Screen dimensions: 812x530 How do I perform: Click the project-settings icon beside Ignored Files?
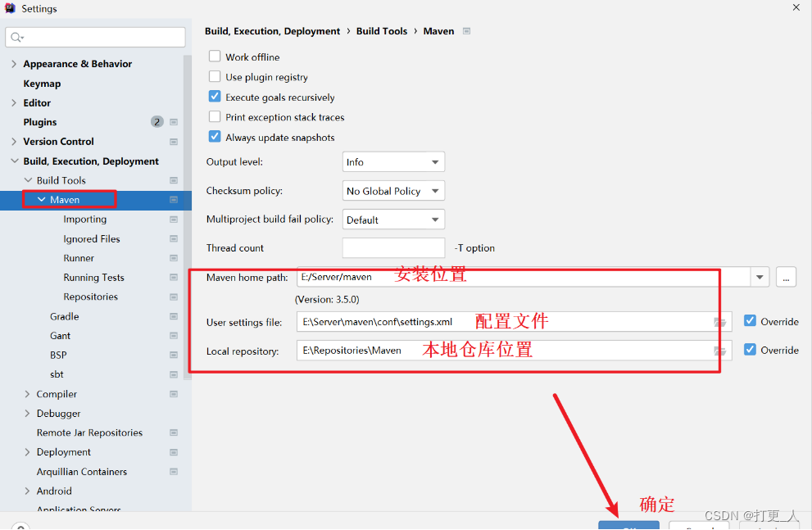coord(174,238)
